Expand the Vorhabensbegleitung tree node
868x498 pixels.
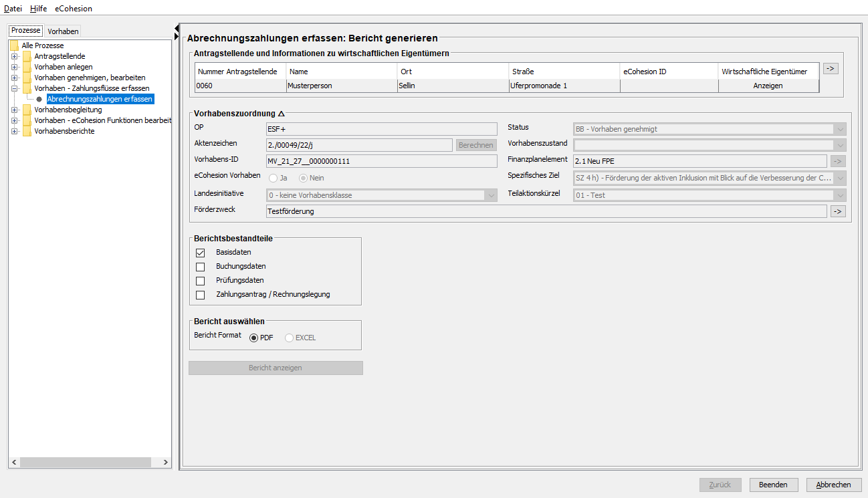click(x=14, y=110)
